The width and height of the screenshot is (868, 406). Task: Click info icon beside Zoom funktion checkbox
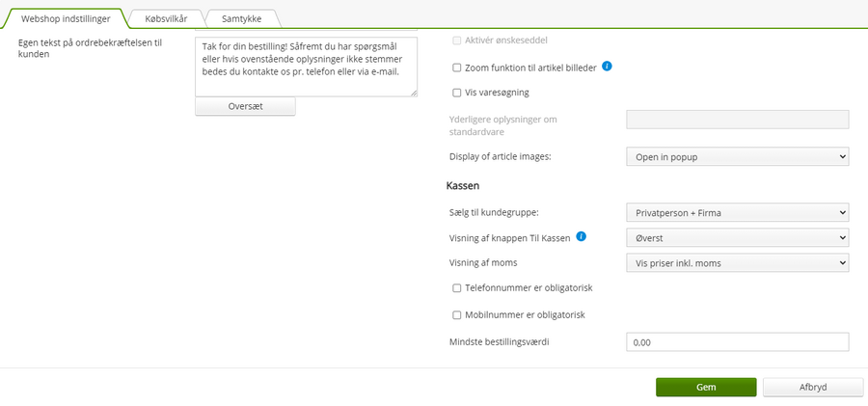(x=607, y=67)
